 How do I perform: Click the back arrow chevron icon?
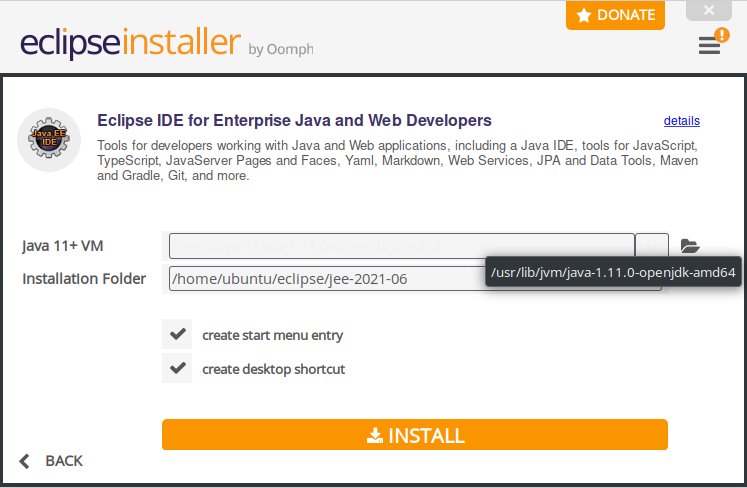coord(25,461)
